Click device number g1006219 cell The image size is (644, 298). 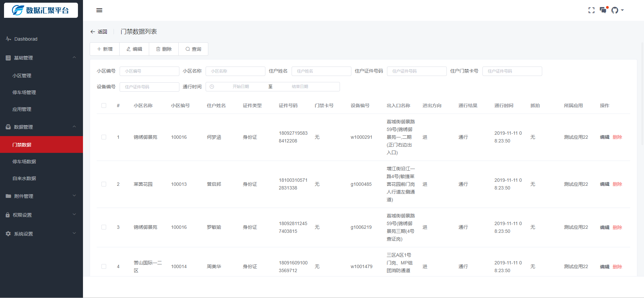[x=361, y=227]
